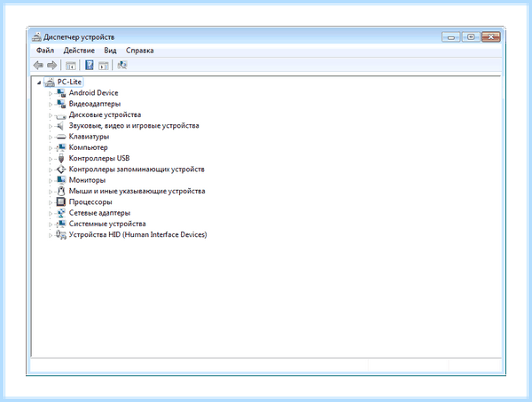Expand the Устройства HID node

[x=51, y=235]
